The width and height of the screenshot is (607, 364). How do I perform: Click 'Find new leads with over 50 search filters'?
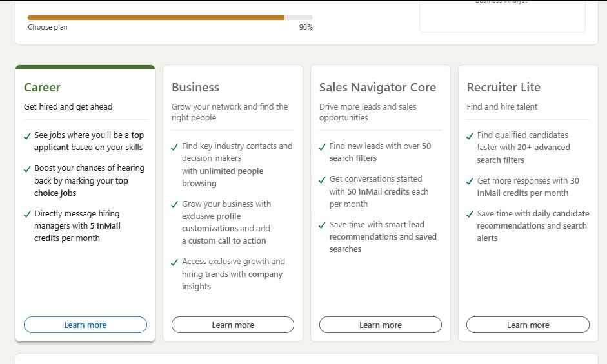[x=380, y=152]
